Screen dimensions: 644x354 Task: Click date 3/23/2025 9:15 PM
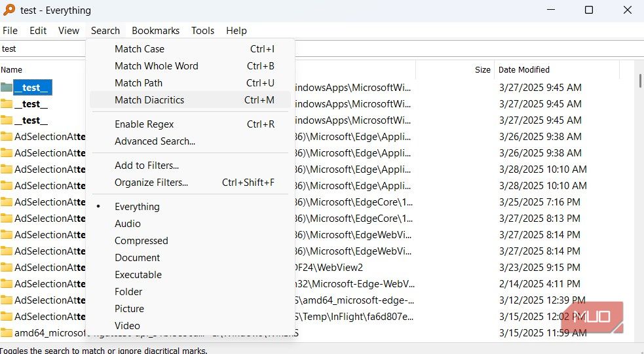540,268
